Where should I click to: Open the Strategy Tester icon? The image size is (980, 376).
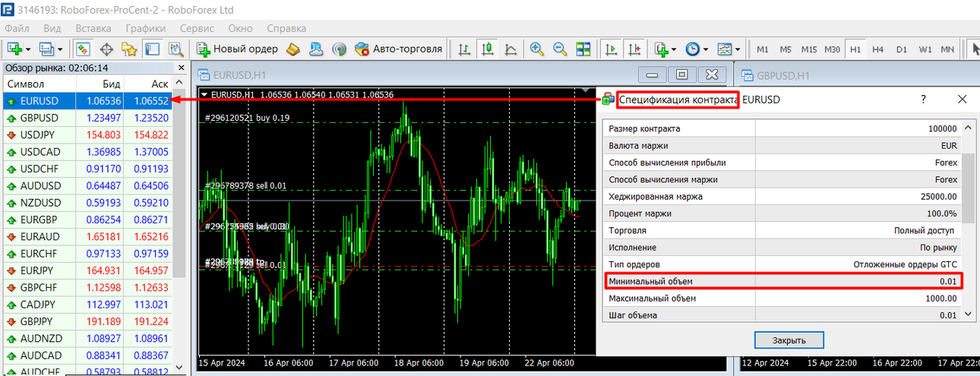point(176,49)
